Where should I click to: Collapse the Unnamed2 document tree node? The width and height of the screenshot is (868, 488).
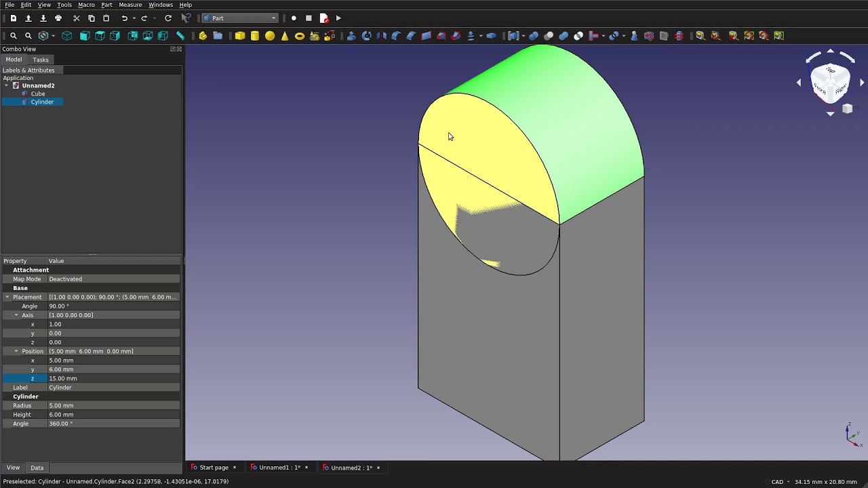tap(7, 86)
